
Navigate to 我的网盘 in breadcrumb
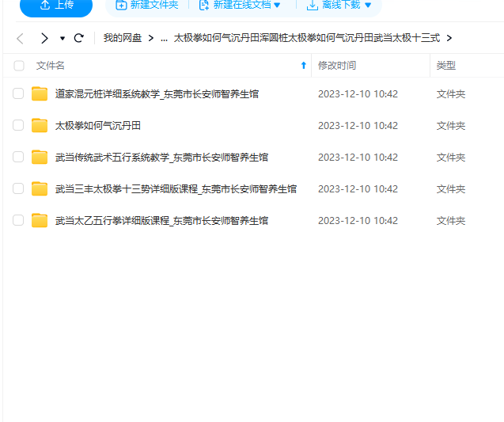pos(123,38)
